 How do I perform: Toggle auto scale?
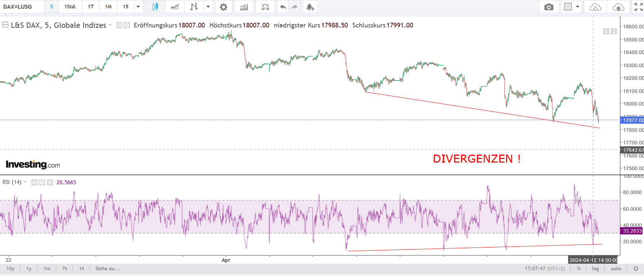[x=616, y=268]
